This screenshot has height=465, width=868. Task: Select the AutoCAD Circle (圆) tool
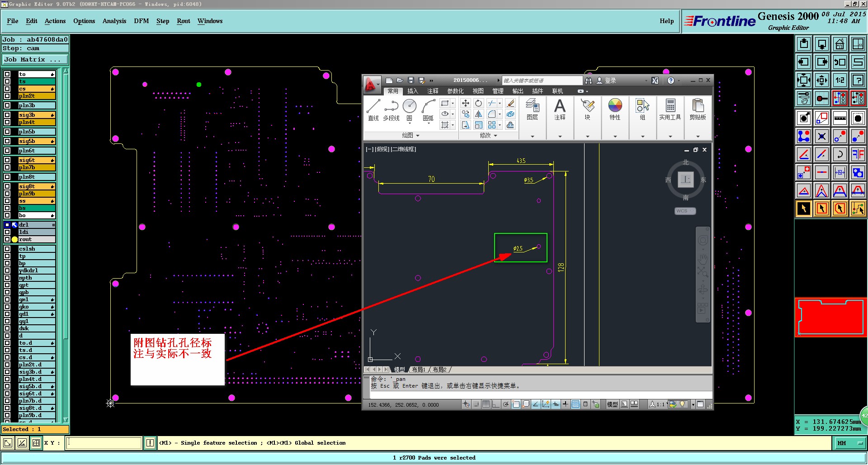[409, 110]
